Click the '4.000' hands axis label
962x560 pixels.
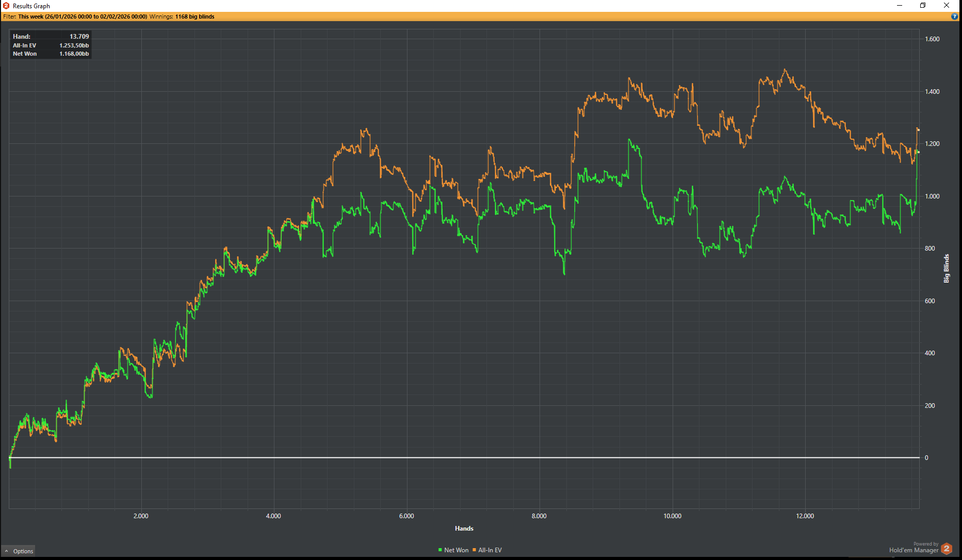click(x=273, y=516)
